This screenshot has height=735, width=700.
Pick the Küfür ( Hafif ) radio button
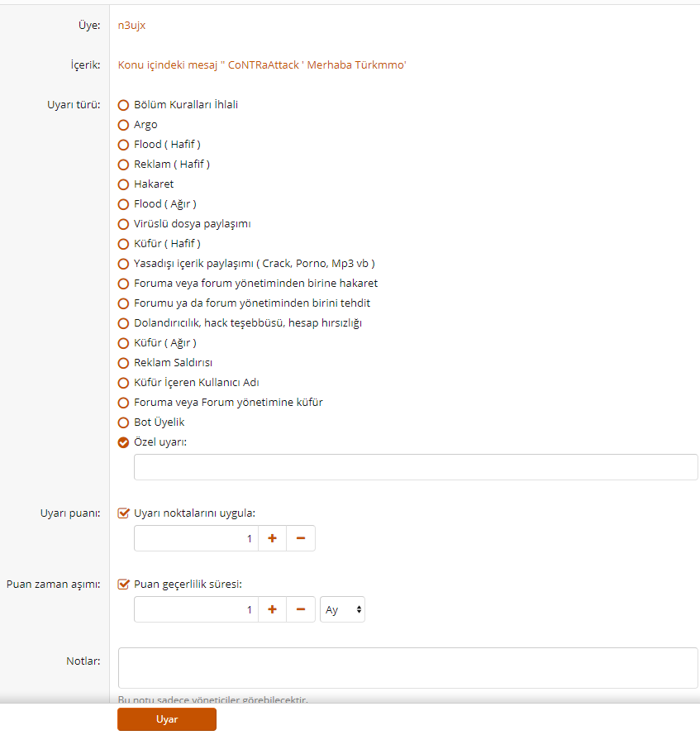pyautogui.click(x=123, y=244)
